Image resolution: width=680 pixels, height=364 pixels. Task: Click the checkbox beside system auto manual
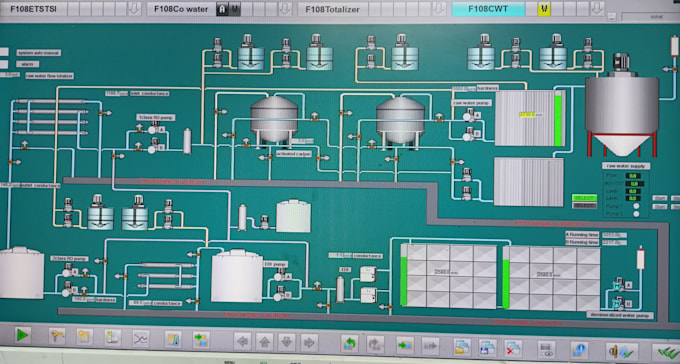pyautogui.click(x=4, y=52)
